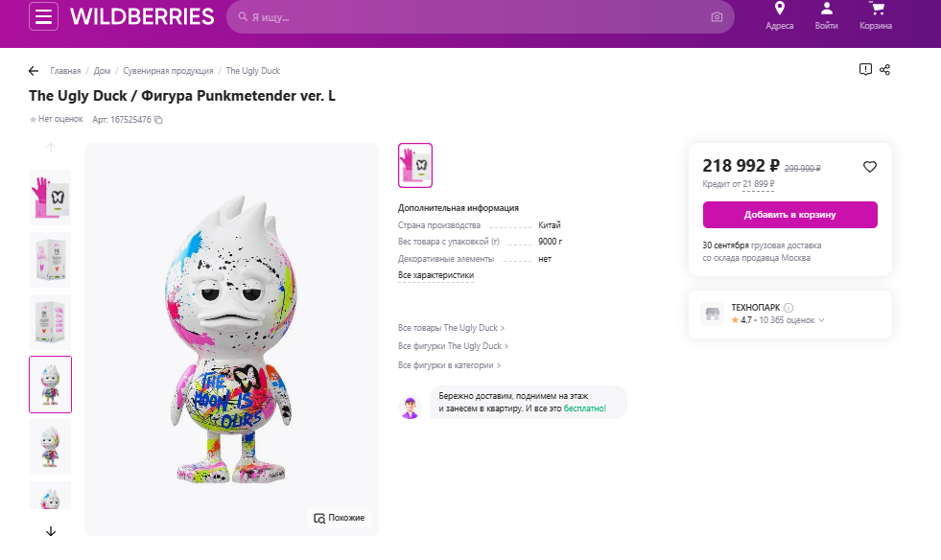Open the Адреса location icon

[x=779, y=9]
